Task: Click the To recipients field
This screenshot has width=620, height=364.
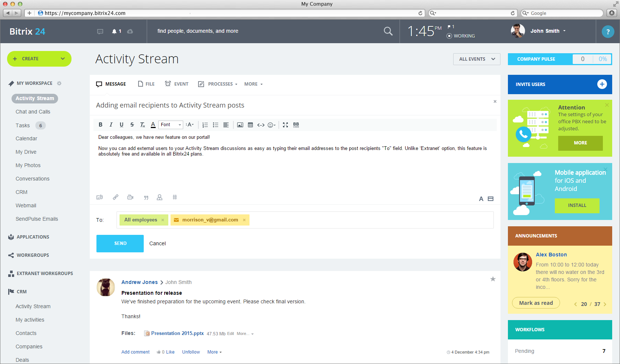Action: (305, 220)
